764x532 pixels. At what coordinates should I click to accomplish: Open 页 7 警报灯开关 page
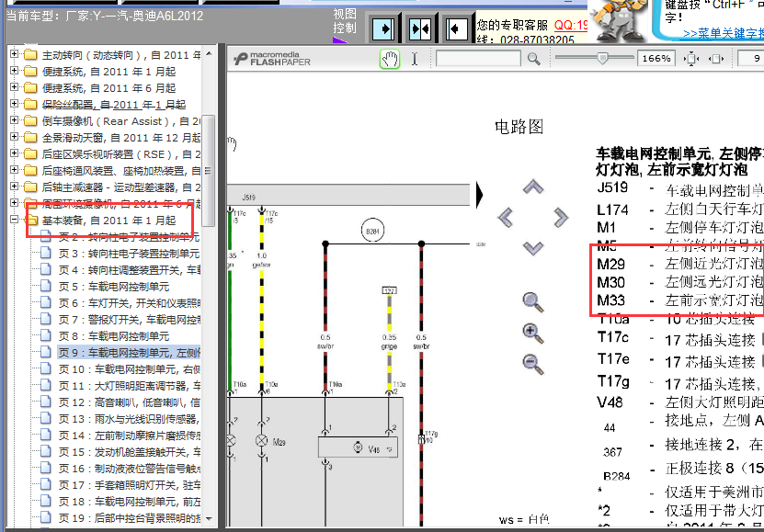coord(129,320)
